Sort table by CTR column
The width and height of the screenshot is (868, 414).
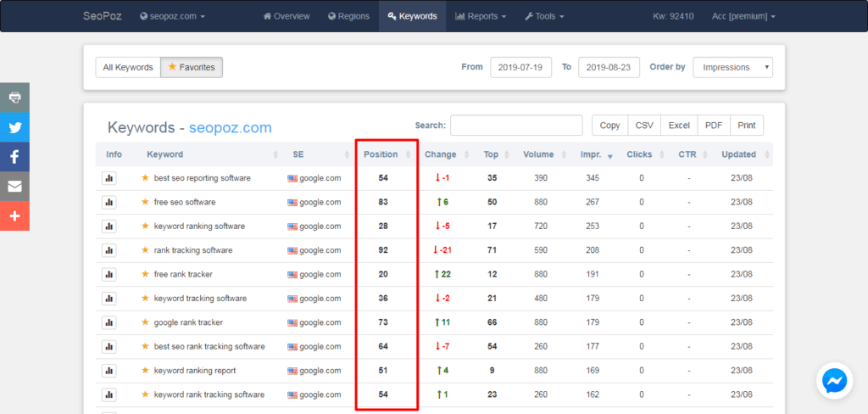pyautogui.click(x=693, y=154)
